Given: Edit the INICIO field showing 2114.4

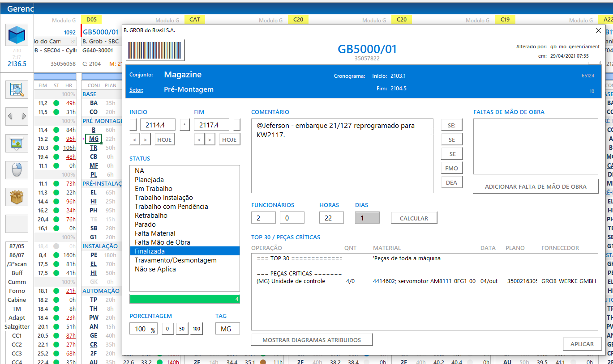Looking at the screenshot, I should (x=158, y=125).
